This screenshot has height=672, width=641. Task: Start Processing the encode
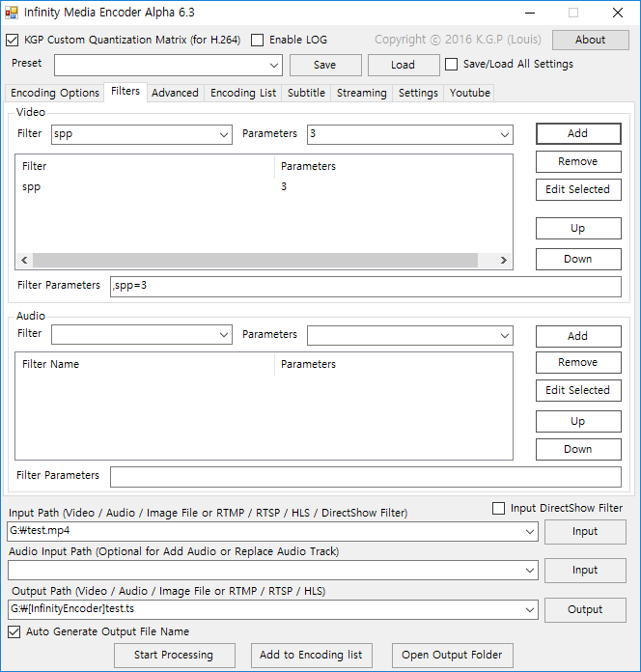click(x=175, y=656)
